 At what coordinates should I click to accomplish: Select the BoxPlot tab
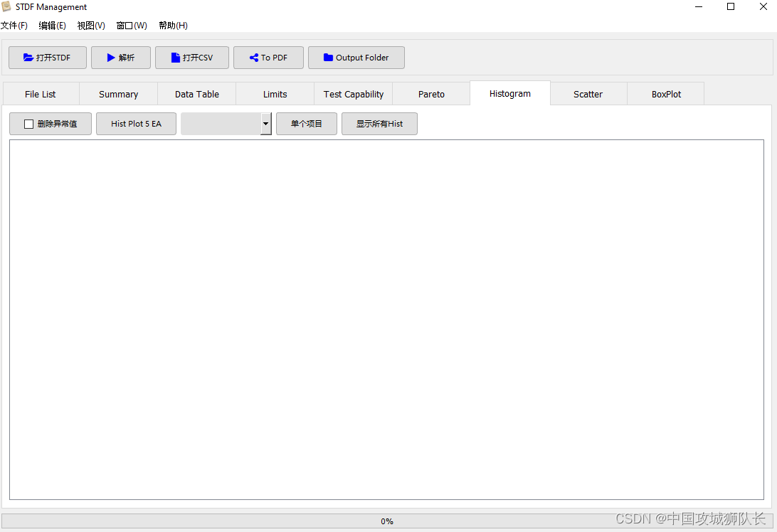point(665,93)
